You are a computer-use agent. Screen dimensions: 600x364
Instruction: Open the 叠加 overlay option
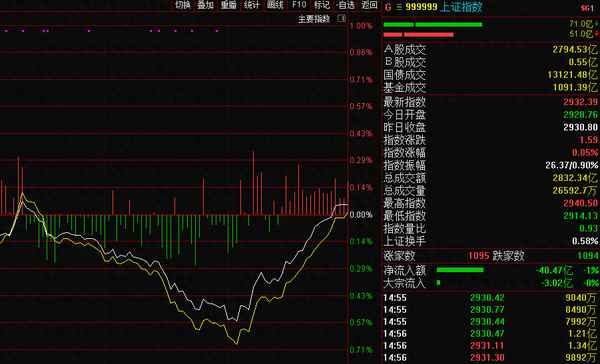click(x=205, y=5)
